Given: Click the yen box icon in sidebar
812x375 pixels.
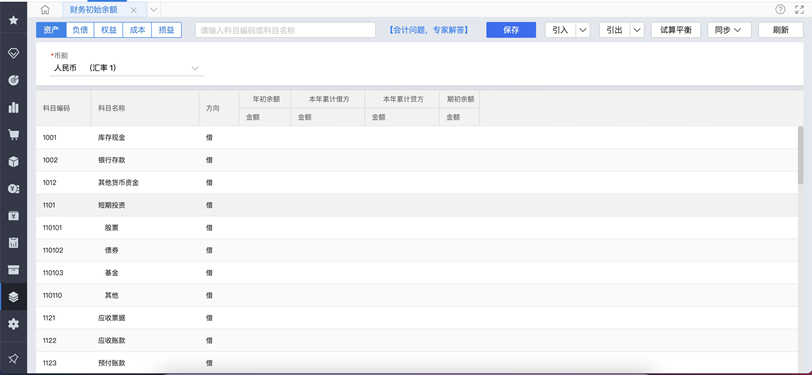Looking at the screenshot, I should pyautogui.click(x=13, y=215).
